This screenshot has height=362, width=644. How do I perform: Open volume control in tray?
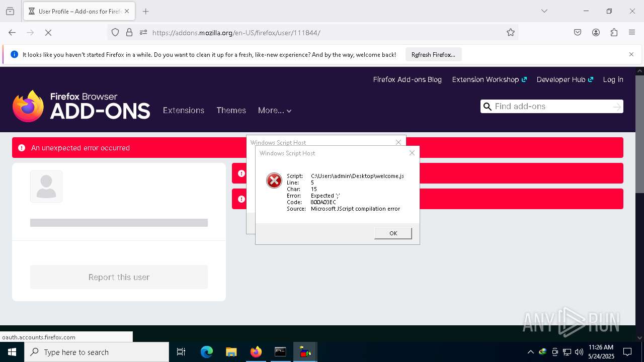(x=579, y=352)
